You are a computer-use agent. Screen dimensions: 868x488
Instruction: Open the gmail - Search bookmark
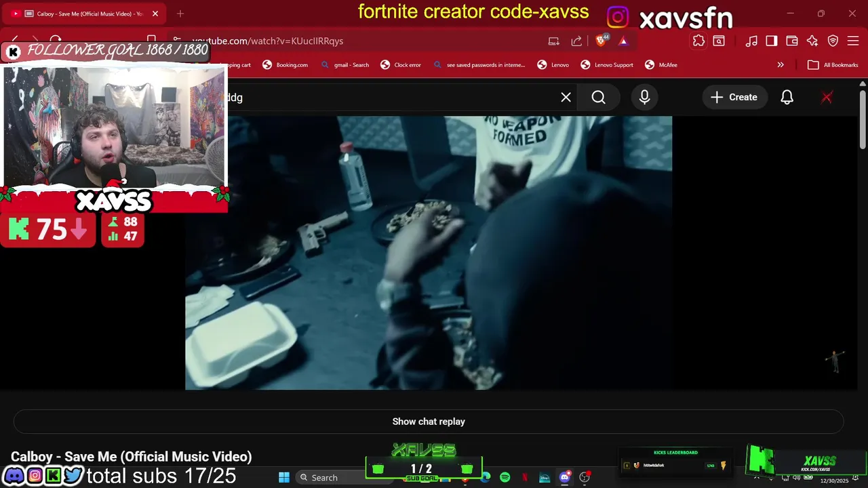tap(344, 65)
